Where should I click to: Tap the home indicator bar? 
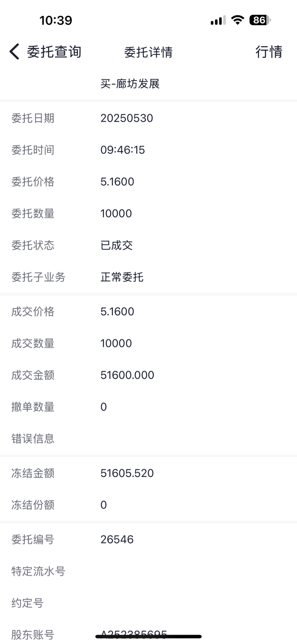point(148,636)
